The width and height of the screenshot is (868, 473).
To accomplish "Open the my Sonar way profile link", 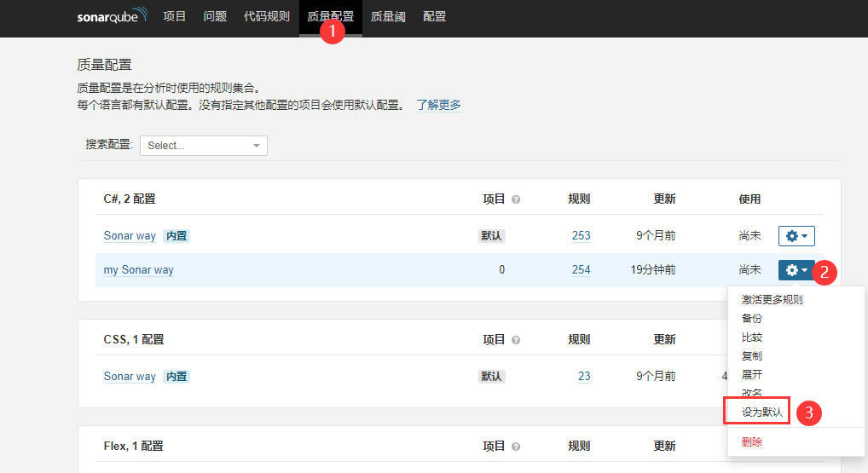I will pyautogui.click(x=138, y=270).
